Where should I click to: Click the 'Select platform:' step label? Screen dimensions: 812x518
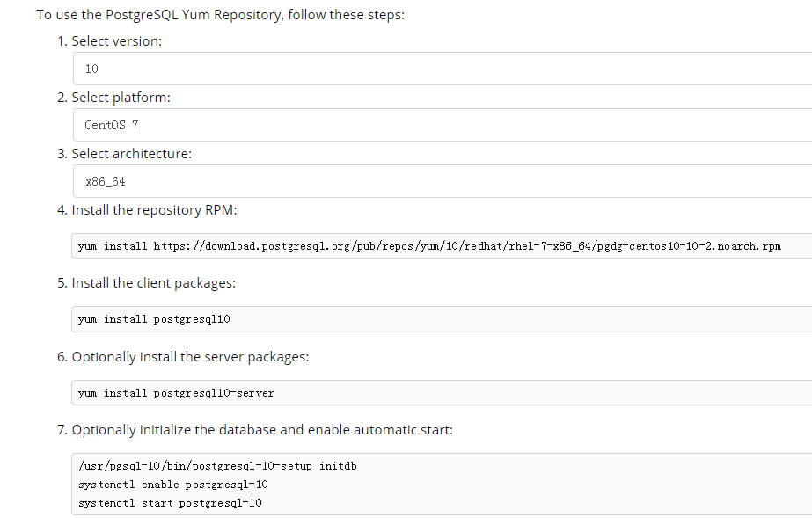pos(121,98)
